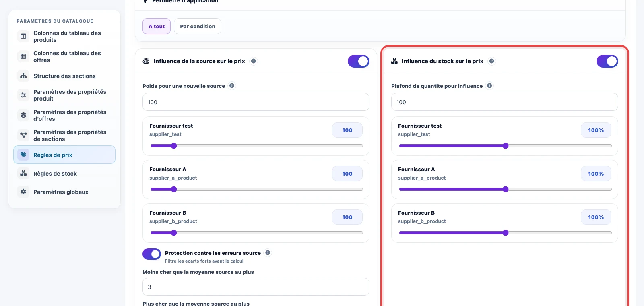Click Fournisseur B stock influence slider
This screenshot has width=644, height=306.
[505, 233]
